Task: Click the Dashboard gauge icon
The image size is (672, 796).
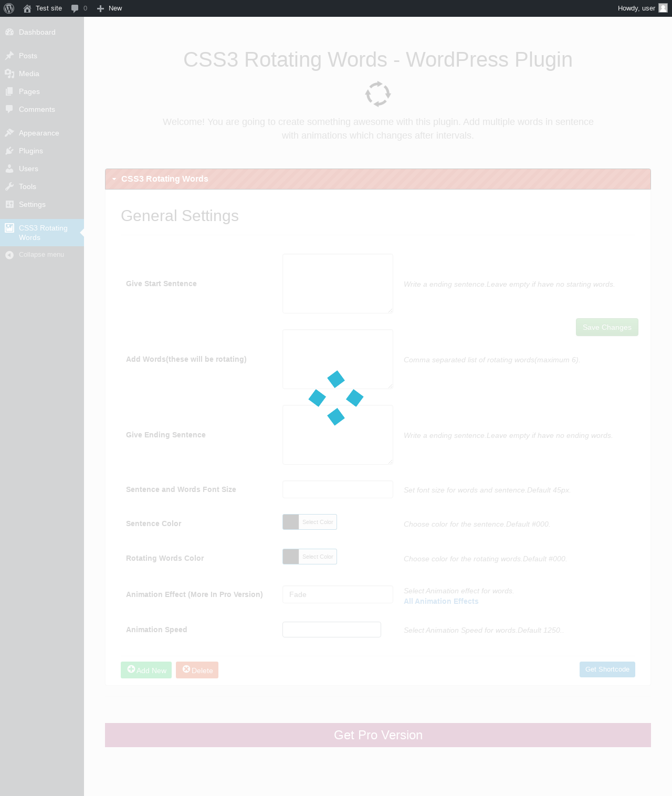Action: [x=9, y=32]
